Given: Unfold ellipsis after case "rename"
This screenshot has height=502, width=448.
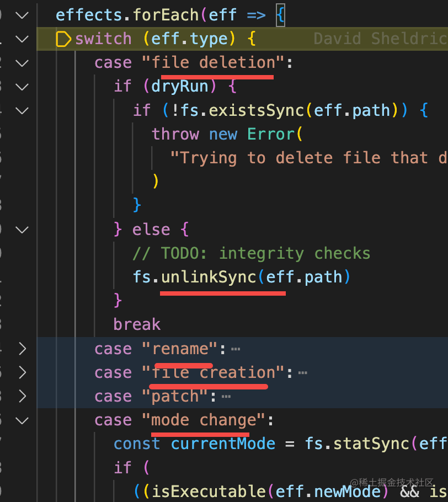Looking at the screenshot, I should (236, 349).
